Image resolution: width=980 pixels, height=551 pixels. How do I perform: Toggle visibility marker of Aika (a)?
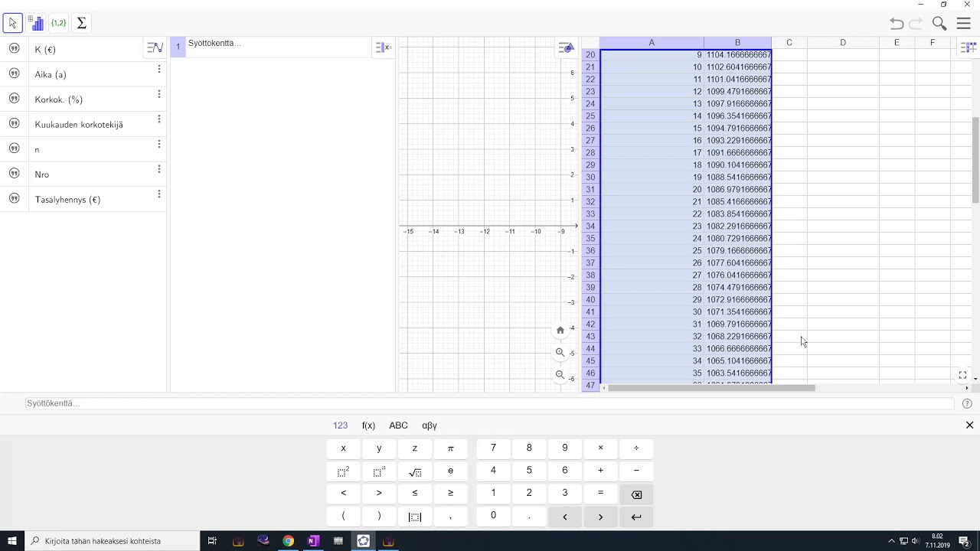(x=14, y=74)
